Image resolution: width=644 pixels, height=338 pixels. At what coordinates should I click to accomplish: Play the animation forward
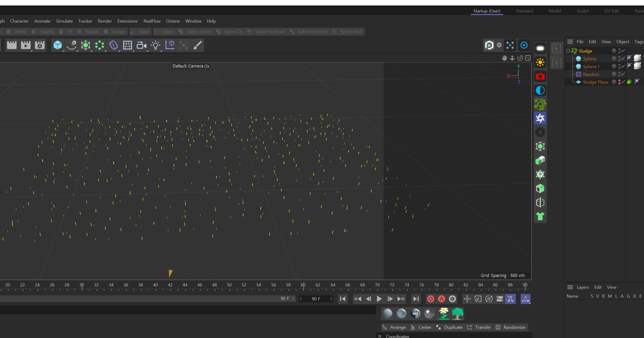pyautogui.click(x=379, y=299)
